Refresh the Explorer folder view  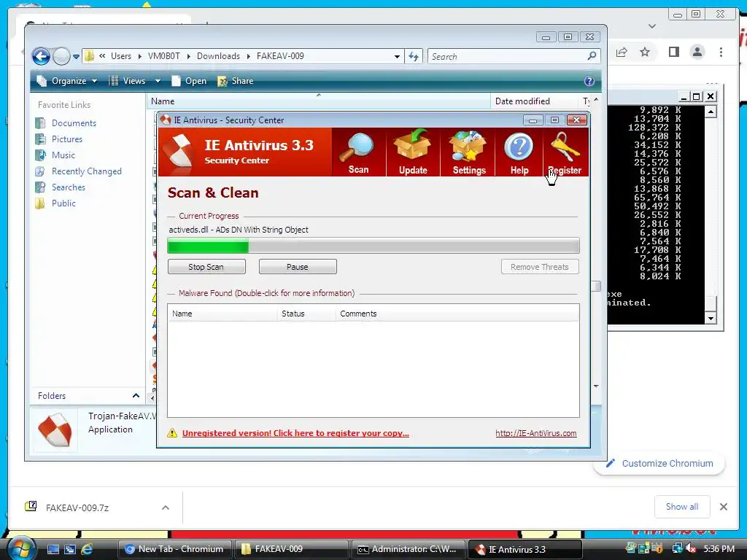point(414,57)
